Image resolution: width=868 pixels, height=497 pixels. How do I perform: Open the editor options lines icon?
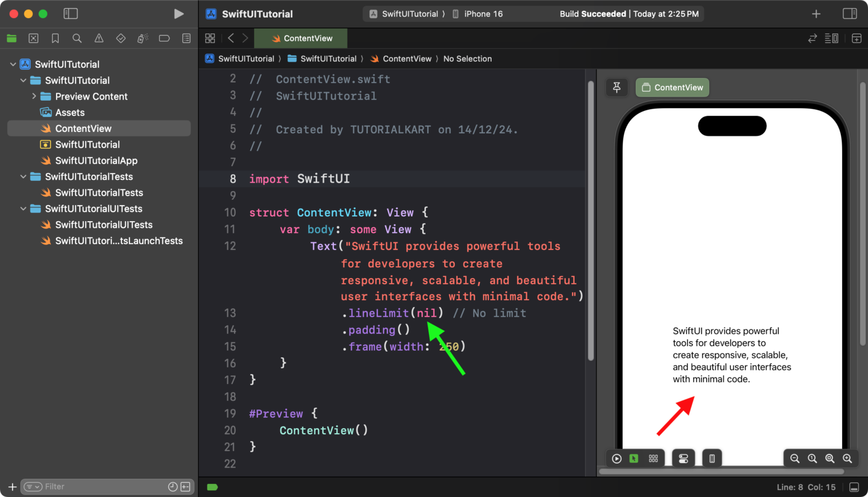tap(831, 38)
